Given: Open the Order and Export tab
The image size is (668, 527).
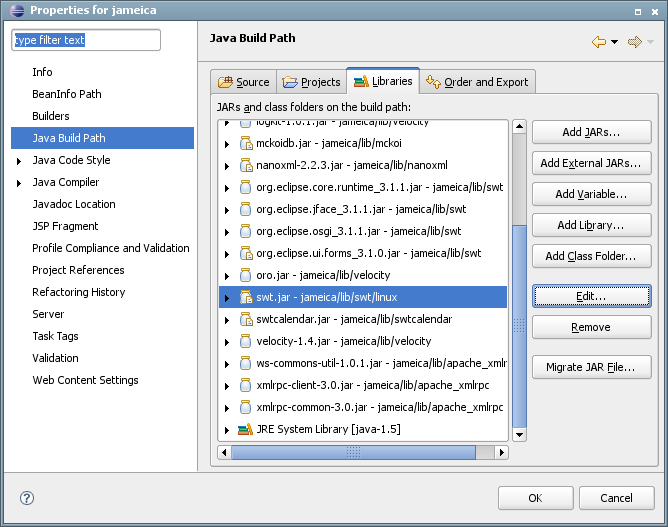Looking at the screenshot, I should tap(477, 82).
